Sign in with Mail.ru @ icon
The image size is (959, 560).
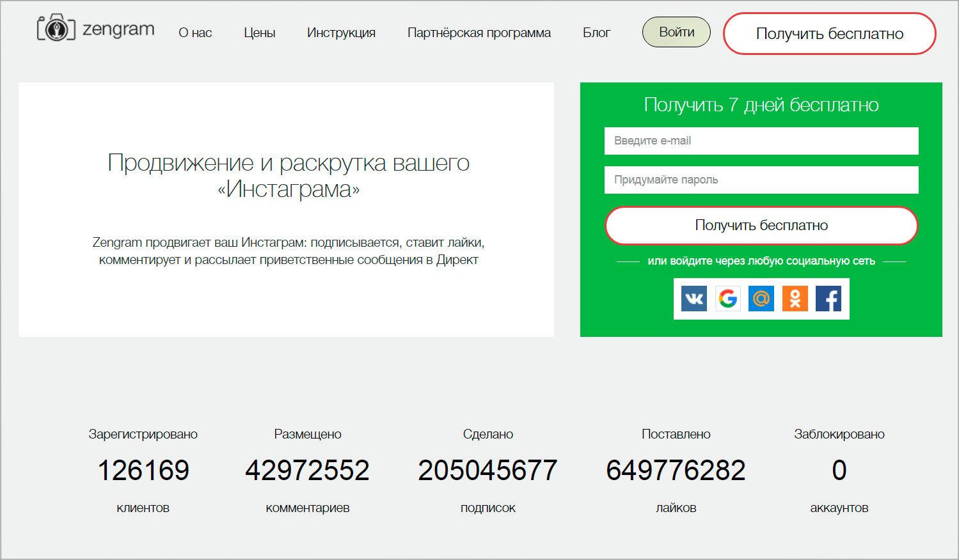tap(761, 299)
